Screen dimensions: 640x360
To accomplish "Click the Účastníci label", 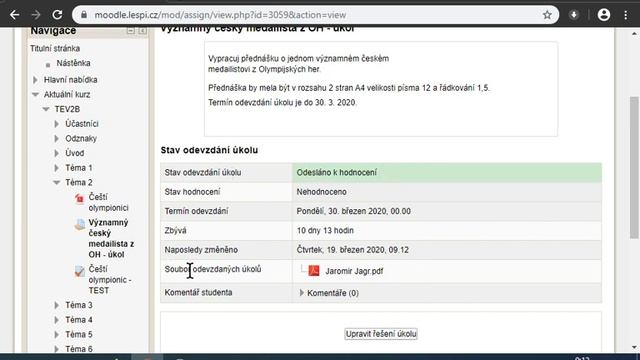I will click(82, 124).
